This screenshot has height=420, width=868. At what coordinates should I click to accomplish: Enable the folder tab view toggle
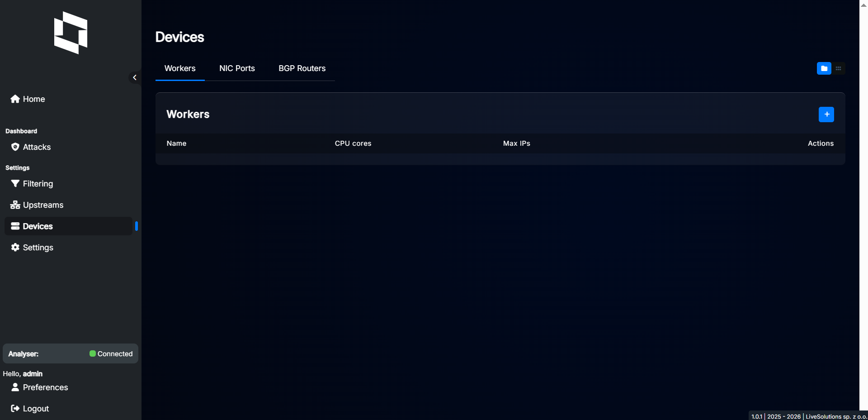coord(824,68)
